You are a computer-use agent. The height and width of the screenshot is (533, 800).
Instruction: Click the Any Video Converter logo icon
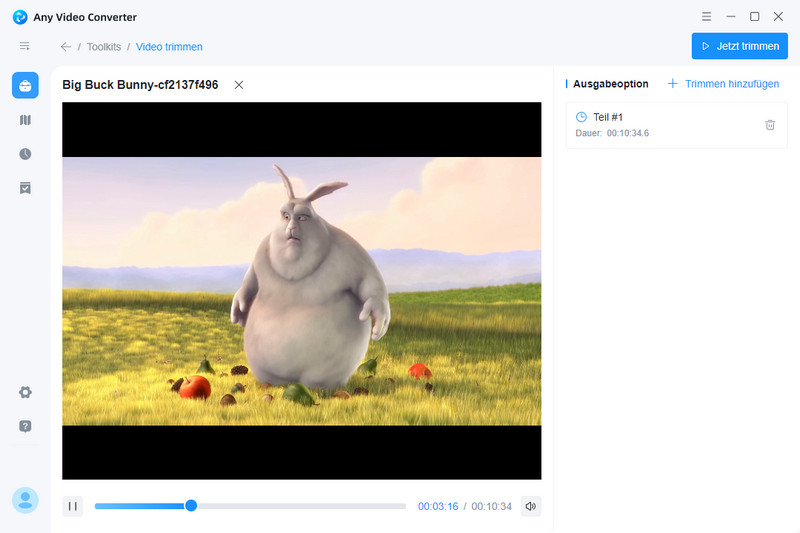[x=20, y=17]
